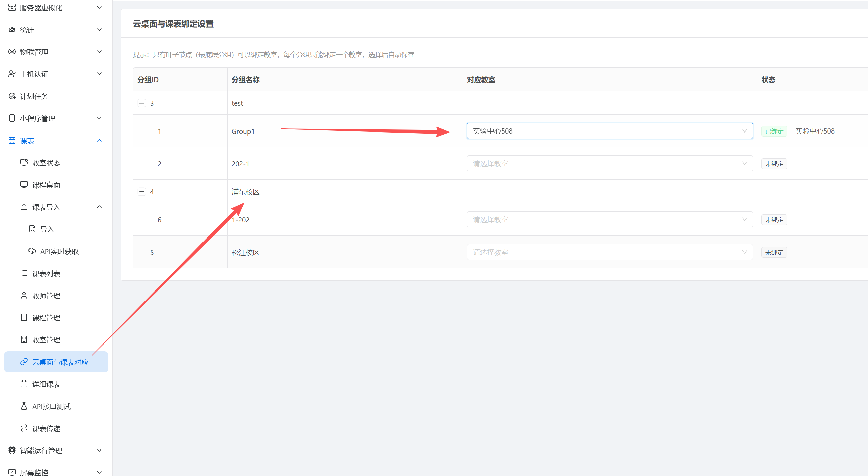
Task: Click the monitor icon beside 课程桌面
Action: pyautogui.click(x=24, y=185)
